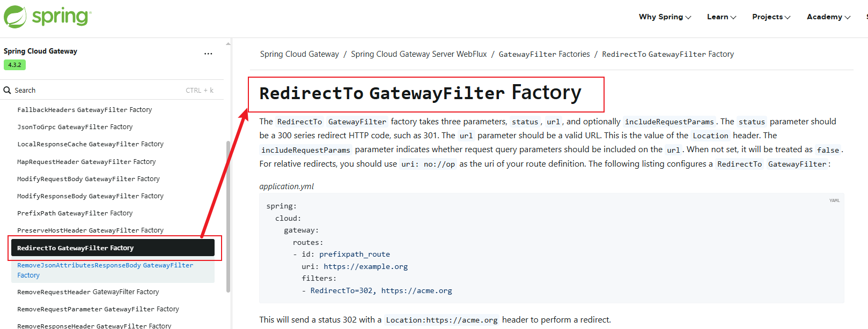Viewport: 868px width, 329px height.
Task: Open Spring Cloud Gateway sidebar title
Action: [40, 51]
